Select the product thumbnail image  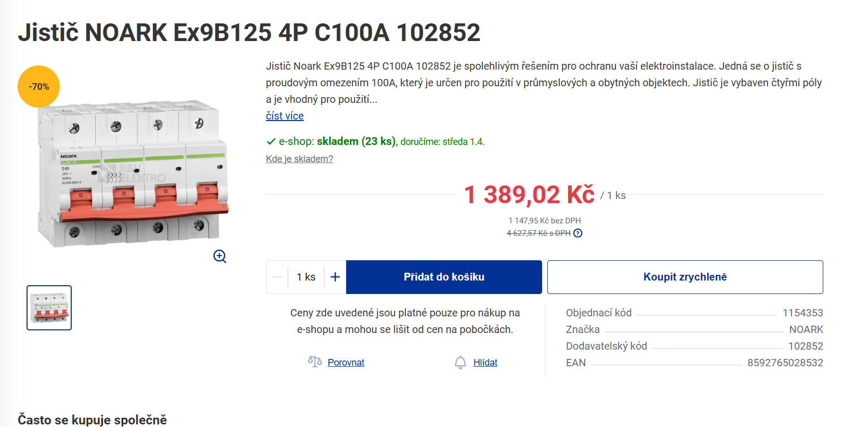click(x=49, y=308)
